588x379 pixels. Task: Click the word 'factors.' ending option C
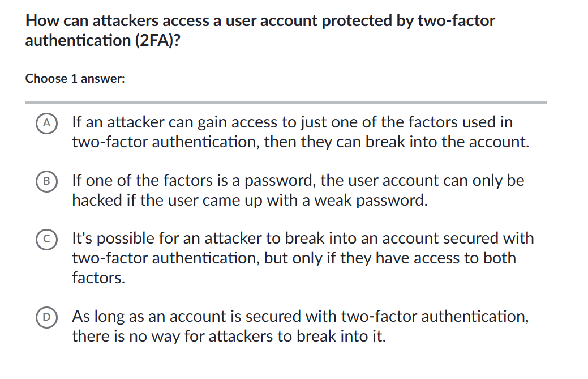(x=98, y=278)
